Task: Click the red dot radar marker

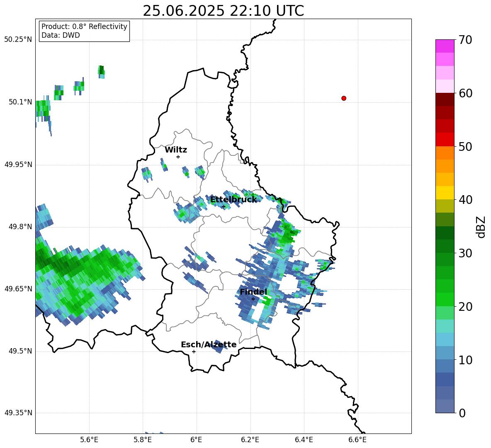Action: 344,98
